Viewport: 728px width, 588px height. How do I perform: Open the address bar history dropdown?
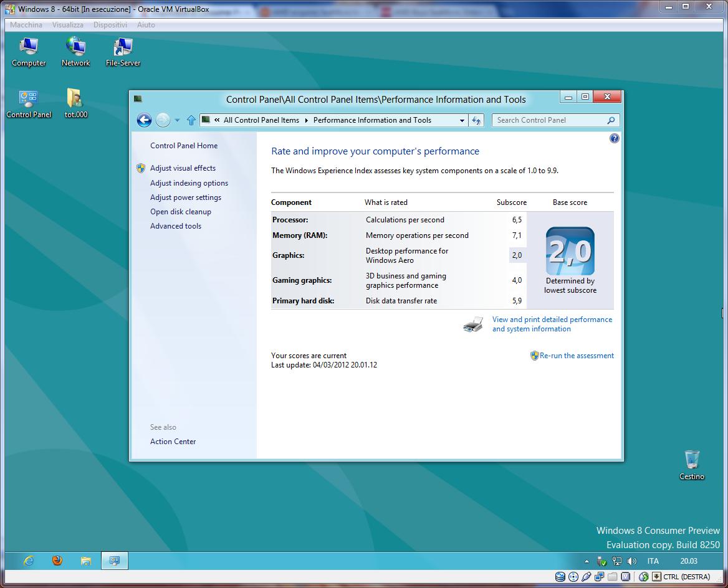462,120
